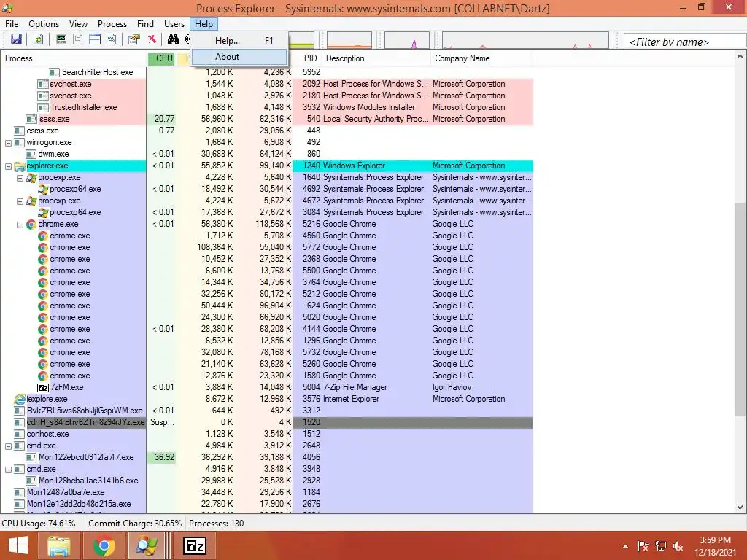Click the Process Explorer taskbar icon
Screen dimensions: 747x560
click(147, 545)
